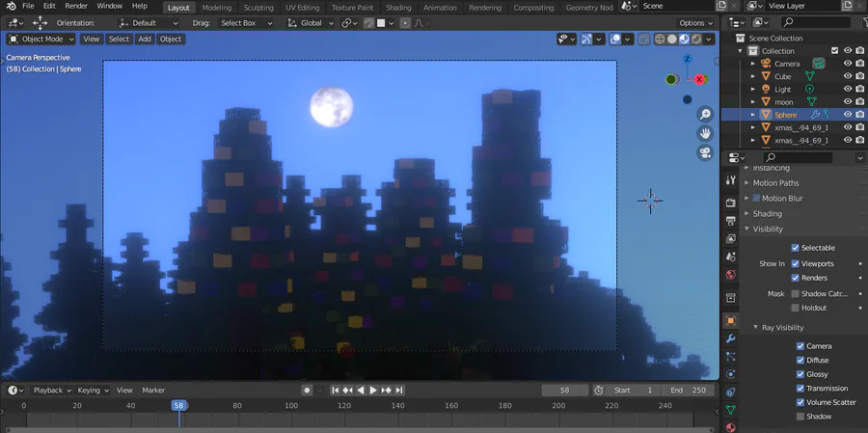Open the Render properties tab

pos(731,203)
